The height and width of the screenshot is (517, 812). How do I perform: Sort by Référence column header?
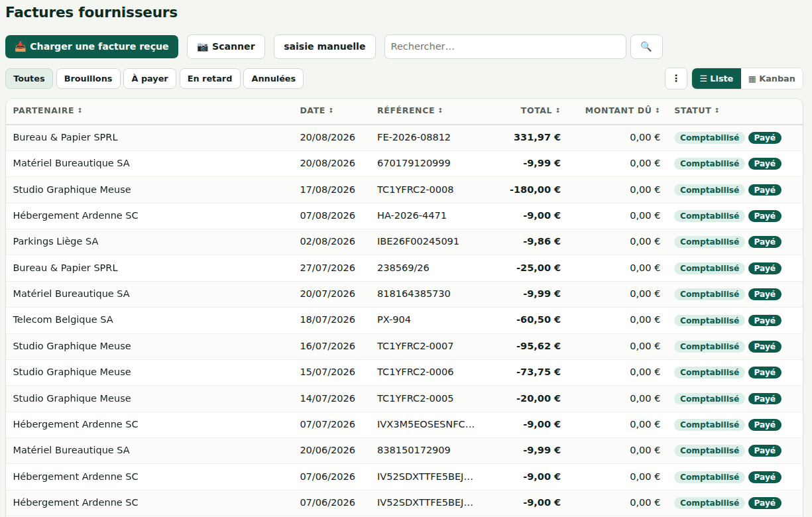[410, 111]
